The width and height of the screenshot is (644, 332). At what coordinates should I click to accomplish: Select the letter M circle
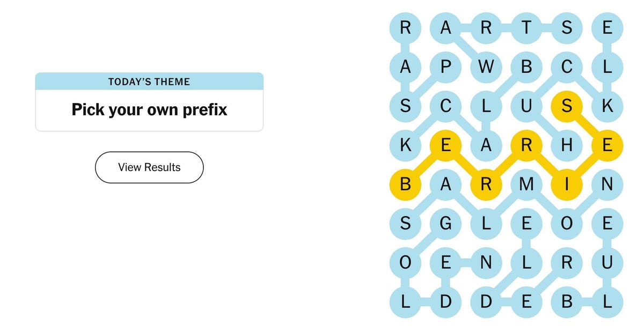point(526,185)
